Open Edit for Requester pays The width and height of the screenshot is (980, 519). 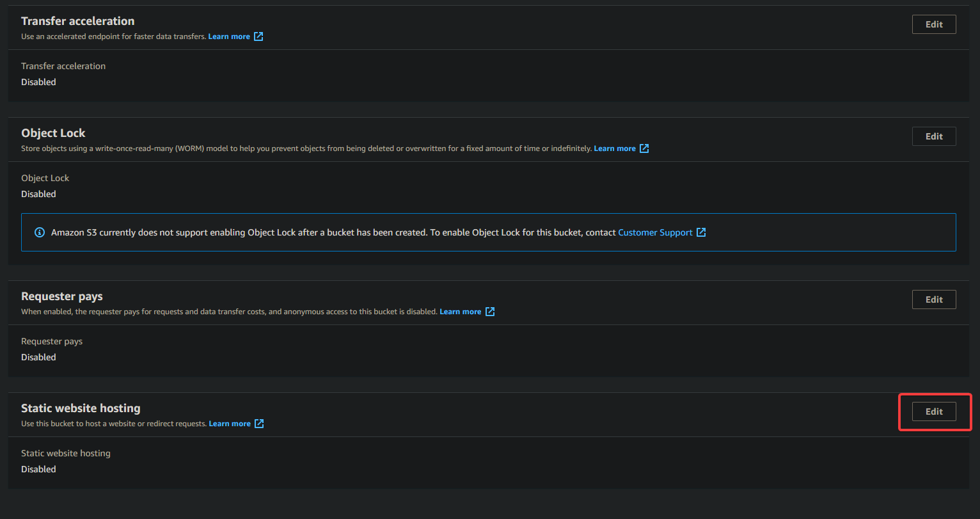933,299
